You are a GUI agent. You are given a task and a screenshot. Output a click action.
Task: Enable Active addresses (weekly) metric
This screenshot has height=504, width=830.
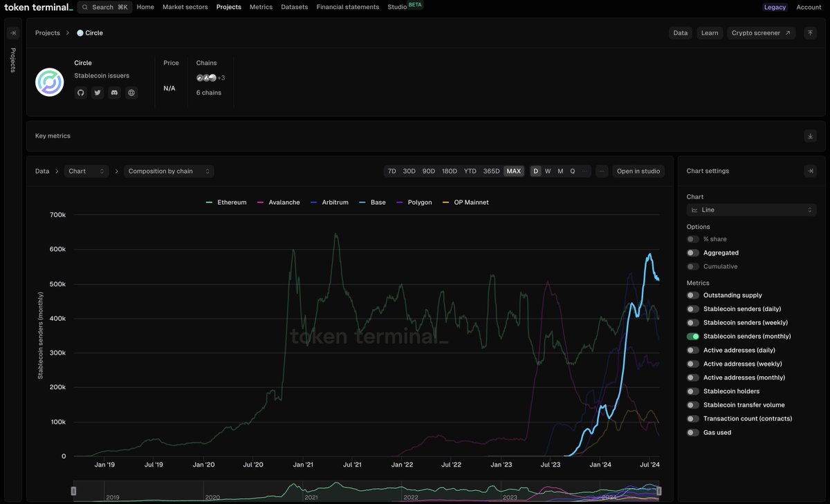pyautogui.click(x=692, y=364)
